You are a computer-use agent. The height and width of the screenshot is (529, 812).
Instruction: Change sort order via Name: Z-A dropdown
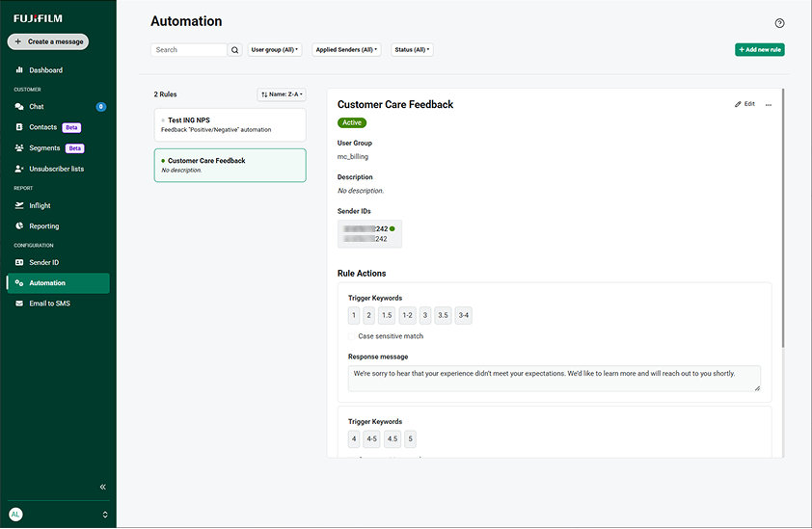(x=283, y=94)
